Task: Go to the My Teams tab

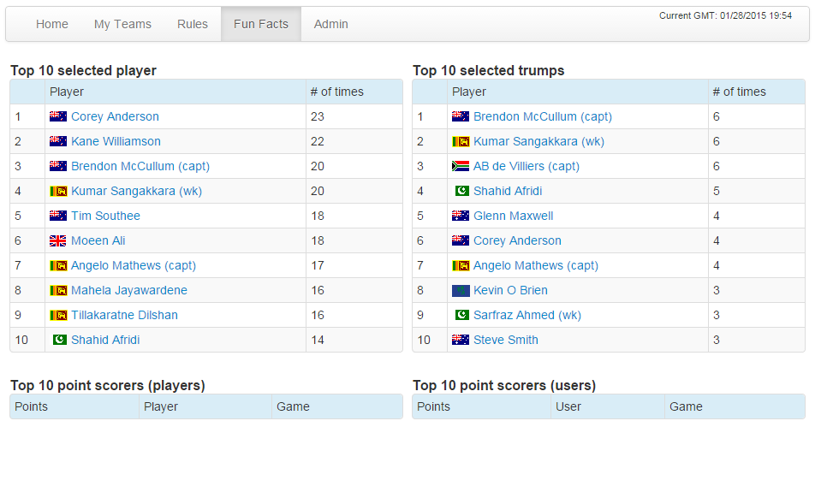Action: pos(122,24)
